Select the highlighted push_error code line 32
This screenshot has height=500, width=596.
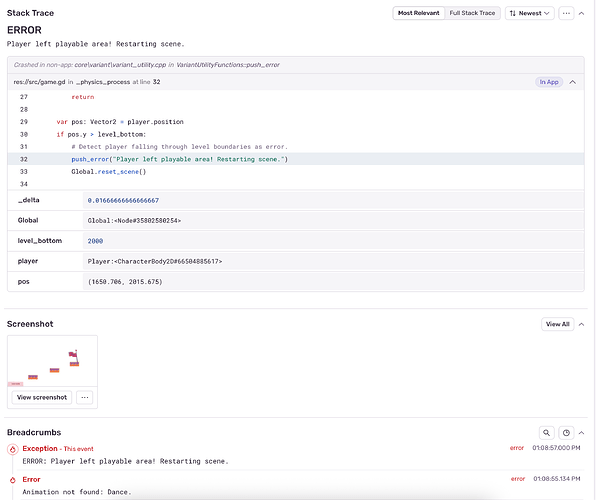(x=296, y=159)
